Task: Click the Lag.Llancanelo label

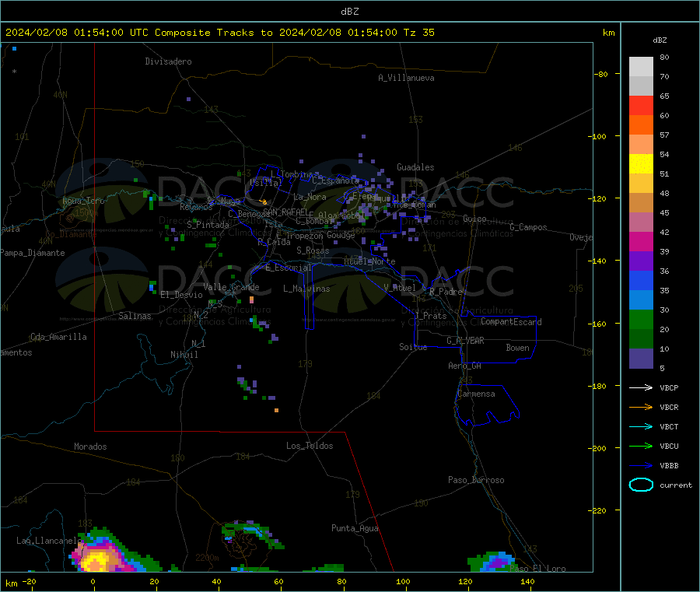Action: [49, 541]
